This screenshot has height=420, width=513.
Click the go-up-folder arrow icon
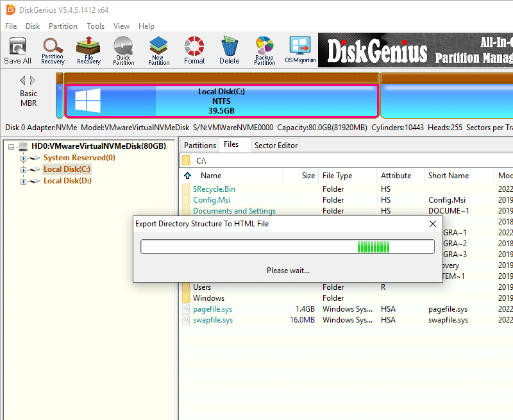187,176
